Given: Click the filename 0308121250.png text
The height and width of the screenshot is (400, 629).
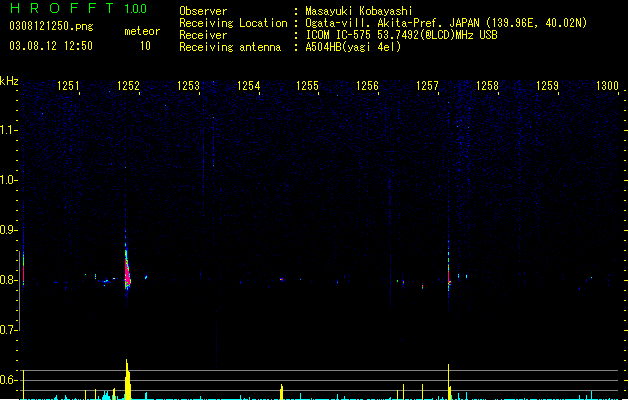Looking at the screenshot, I should pyautogui.click(x=51, y=26).
